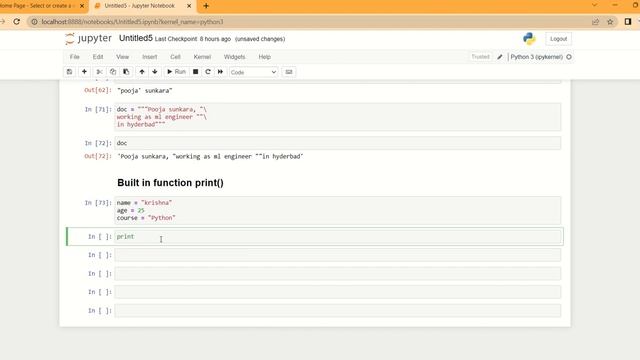Click the first empty cell below print
The height and width of the screenshot is (360, 640).
(338, 255)
